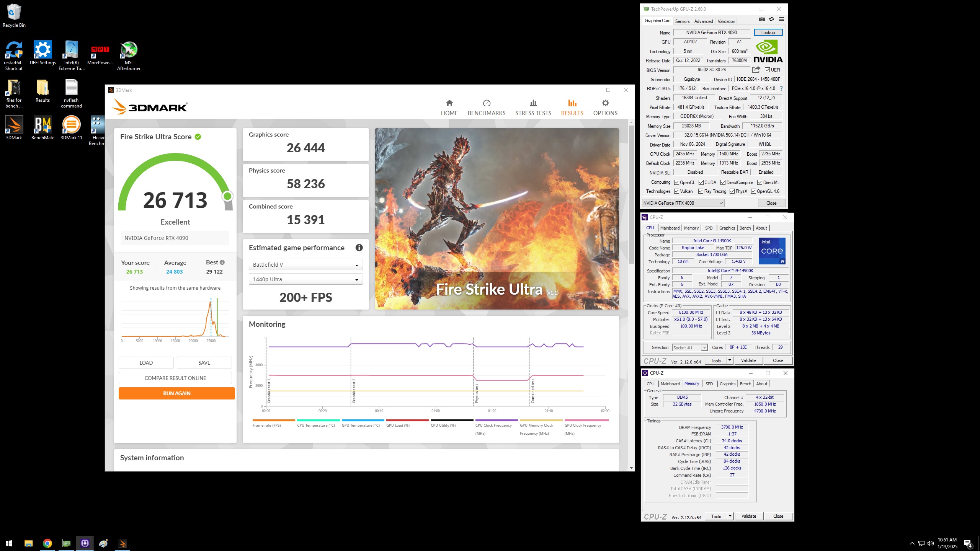Open the notification center in the system tray

969,543
